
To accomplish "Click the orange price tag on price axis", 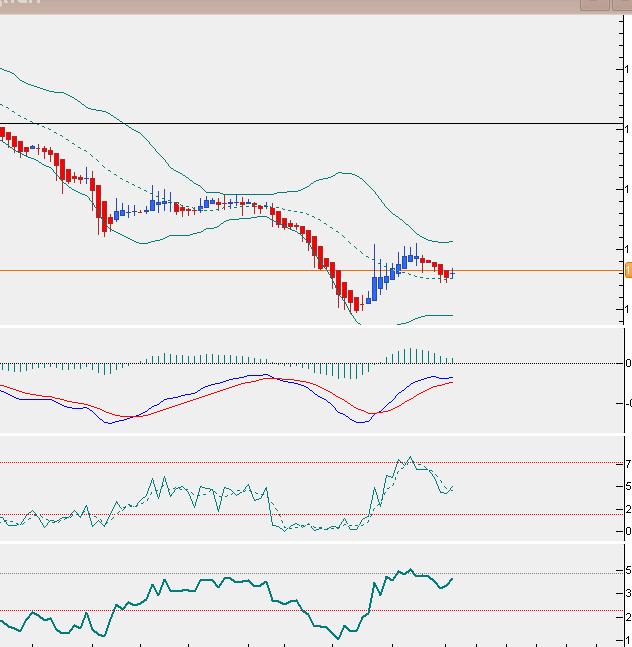I will point(629,271).
